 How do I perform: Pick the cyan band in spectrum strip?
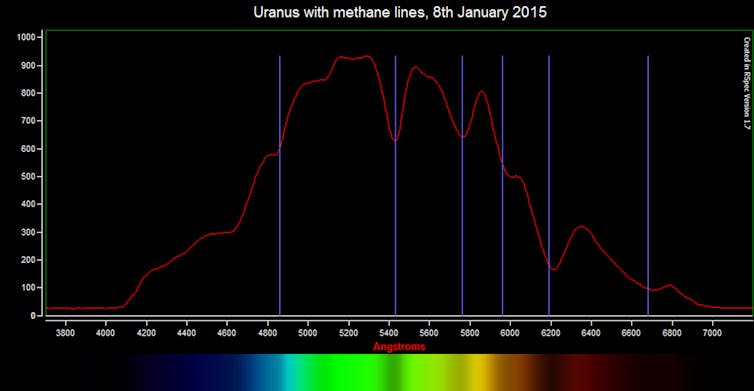(289, 373)
